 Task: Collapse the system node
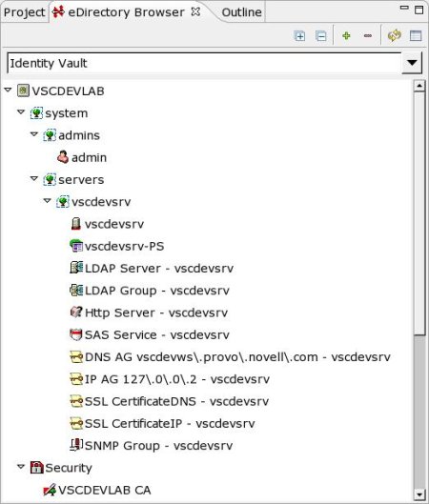(21, 112)
